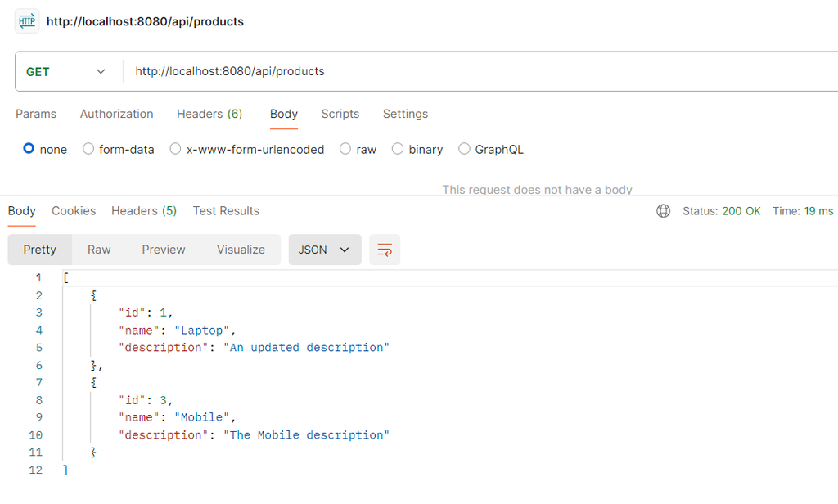The image size is (838, 504).
Task: Go to the Scripts tab
Action: pos(340,114)
